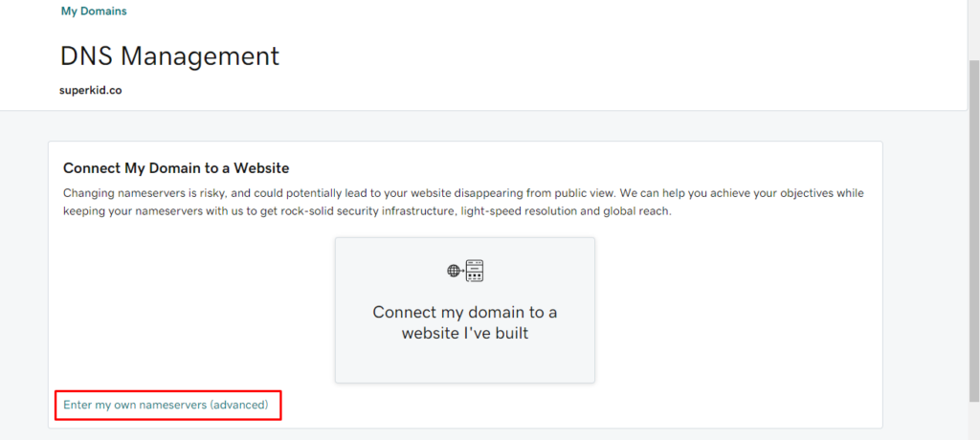Click Enter my own nameservers (advanced)

pos(166,405)
